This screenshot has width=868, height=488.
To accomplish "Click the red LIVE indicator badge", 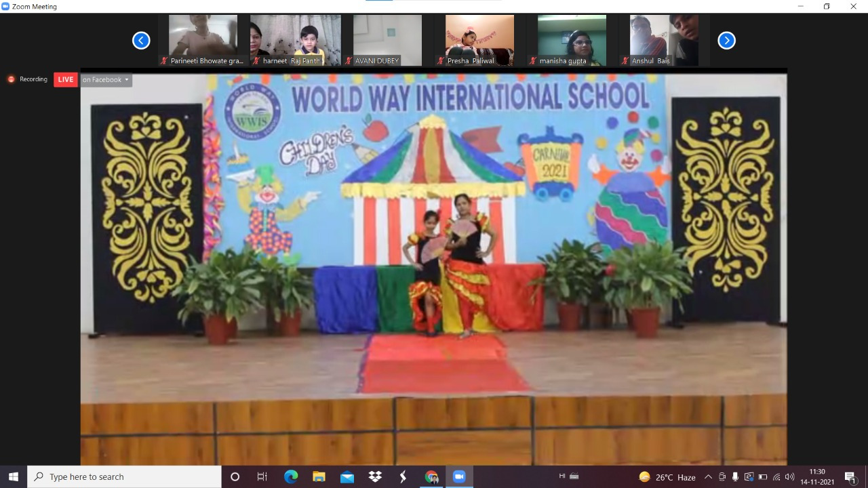I will tap(66, 80).
